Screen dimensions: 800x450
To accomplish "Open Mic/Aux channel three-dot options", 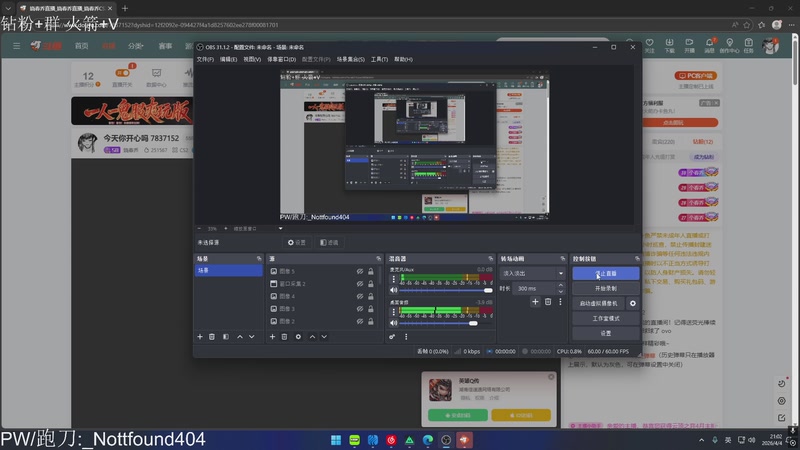I will [393, 279].
